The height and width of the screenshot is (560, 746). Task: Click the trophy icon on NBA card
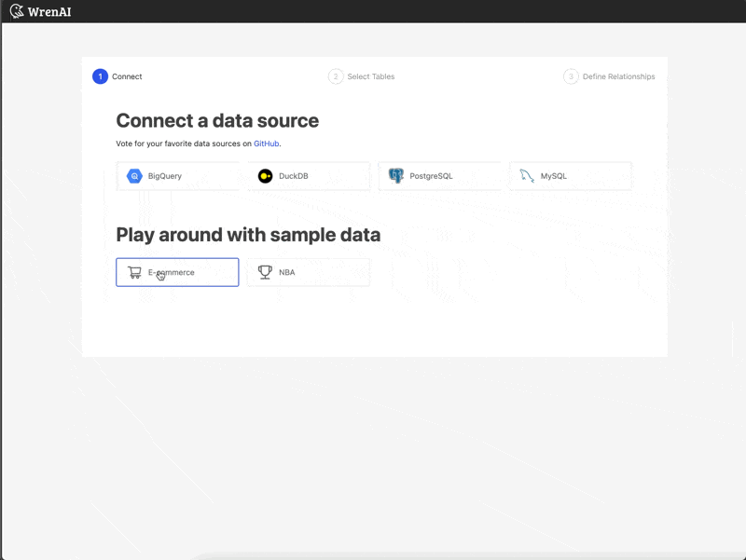(x=264, y=271)
